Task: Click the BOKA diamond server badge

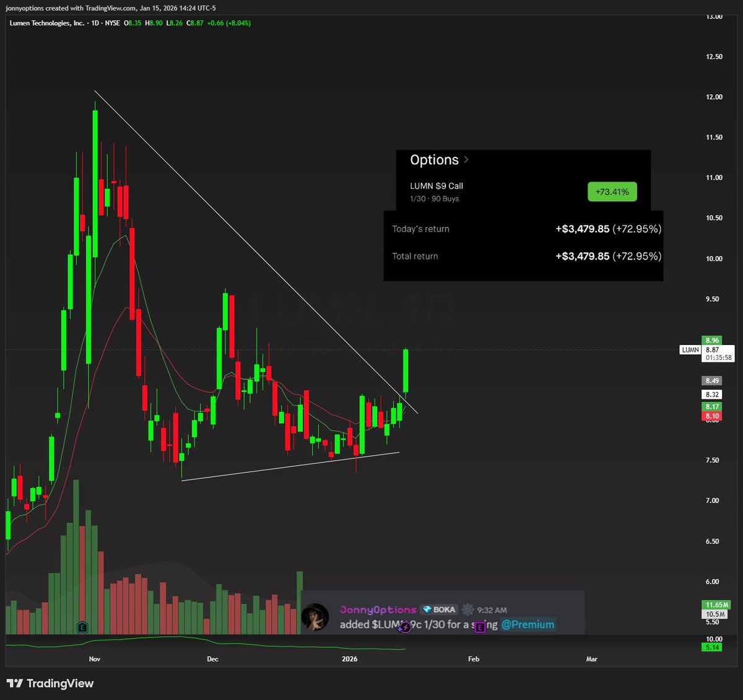Action: (439, 610)
